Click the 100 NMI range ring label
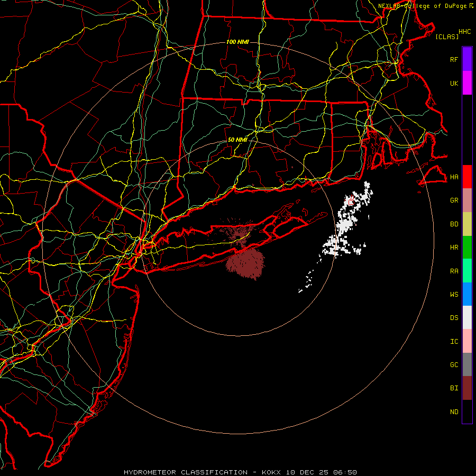This screenshot has width=476, height=476. [x=237, y=42]
